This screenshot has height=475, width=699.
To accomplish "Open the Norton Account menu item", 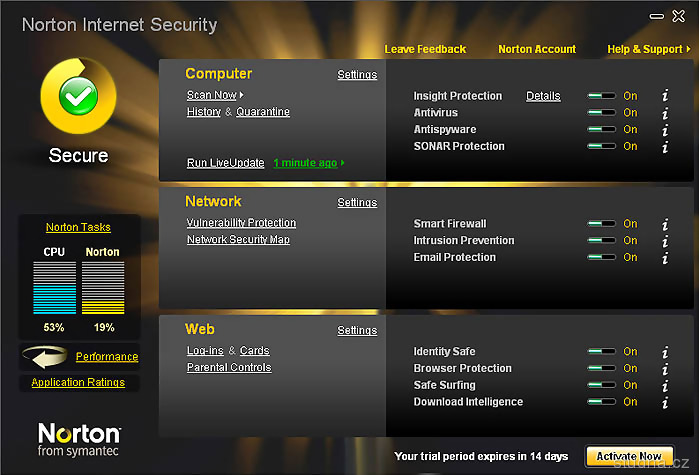I will pos(537,49).
